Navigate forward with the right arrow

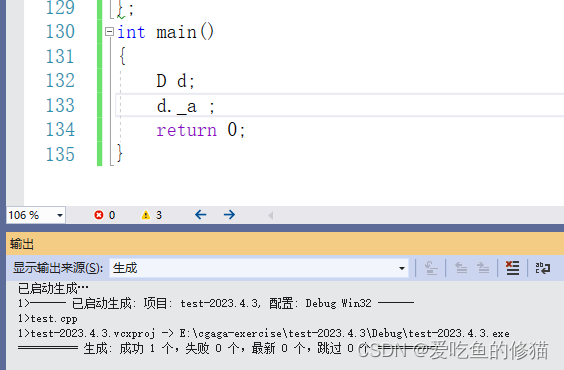(229, 215)
